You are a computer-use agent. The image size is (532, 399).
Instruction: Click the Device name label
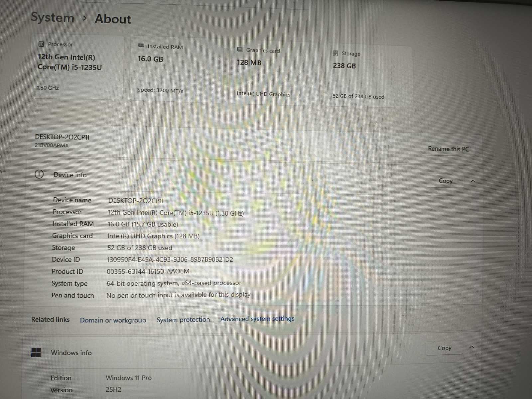(x=72, y=200)
